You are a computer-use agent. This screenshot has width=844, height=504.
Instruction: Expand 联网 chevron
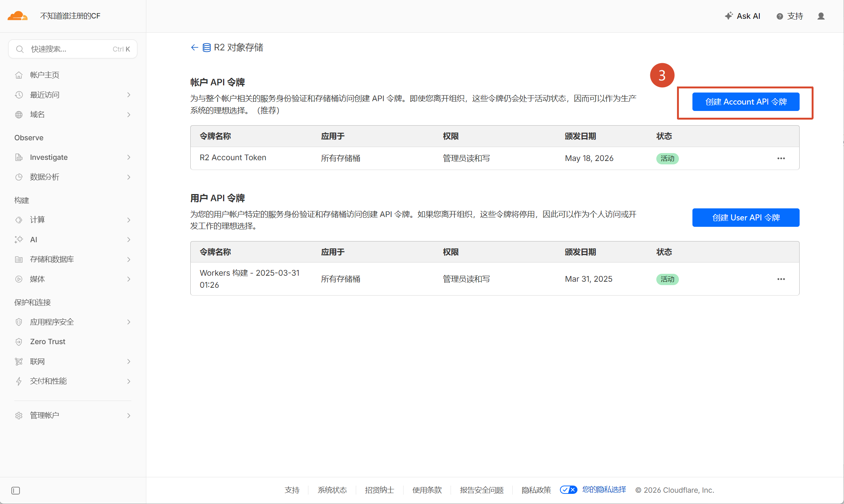coord(129,361)
